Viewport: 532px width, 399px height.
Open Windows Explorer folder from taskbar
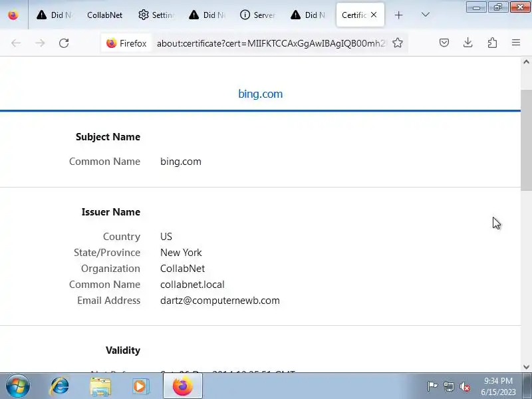(100, 386)
